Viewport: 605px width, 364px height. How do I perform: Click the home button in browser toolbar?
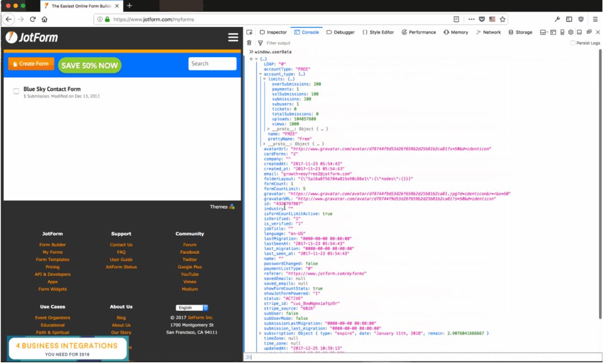(x=45, y=19)
